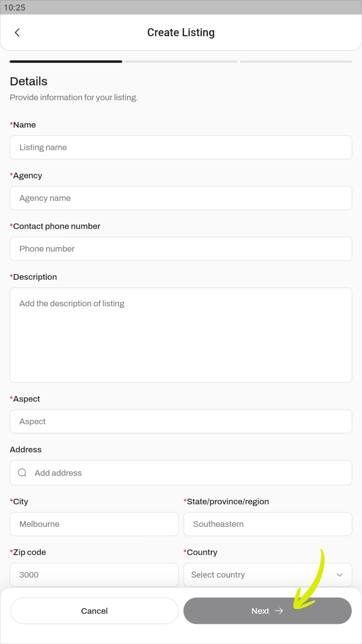Click the arrow icon on the Next button
The height and width of the screenshot is (644, 362).
point(279,611)
